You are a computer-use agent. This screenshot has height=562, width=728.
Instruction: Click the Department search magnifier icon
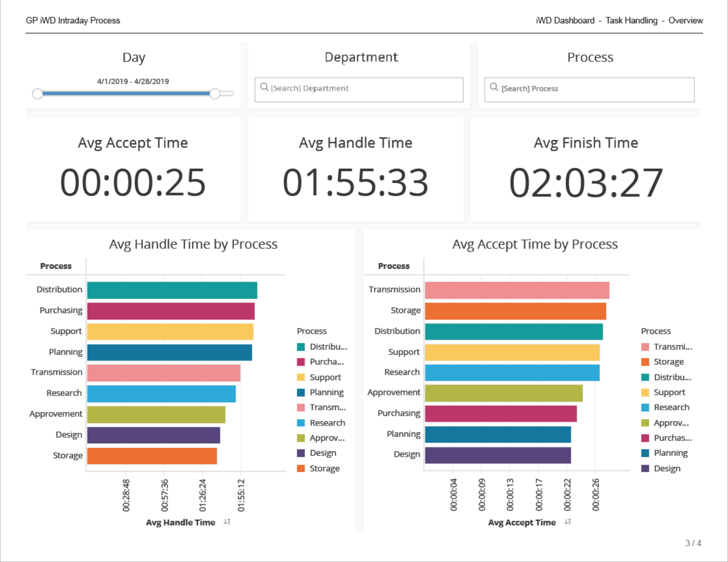coord(265,88)
